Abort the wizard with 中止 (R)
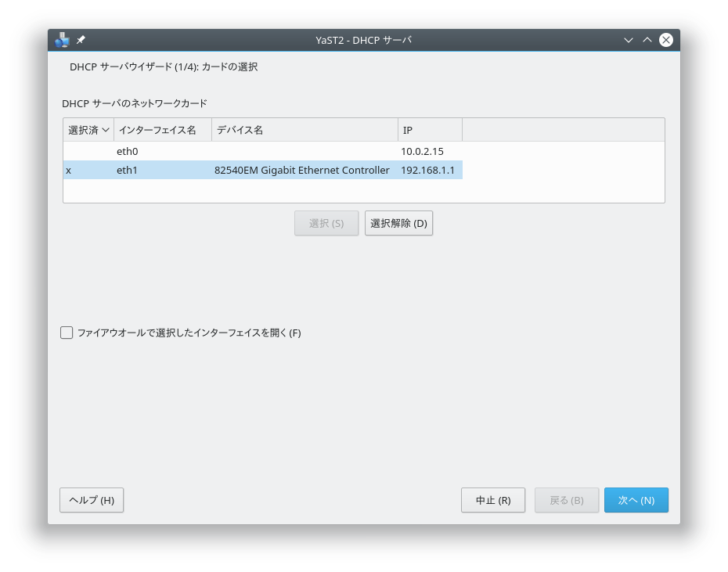 pyautogui.click(x=493, y=500)
